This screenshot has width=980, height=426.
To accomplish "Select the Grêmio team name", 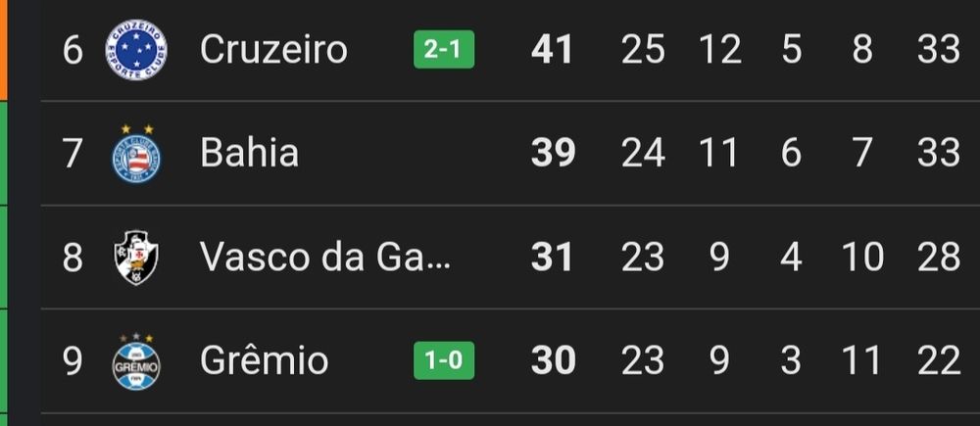I will 264,360.
